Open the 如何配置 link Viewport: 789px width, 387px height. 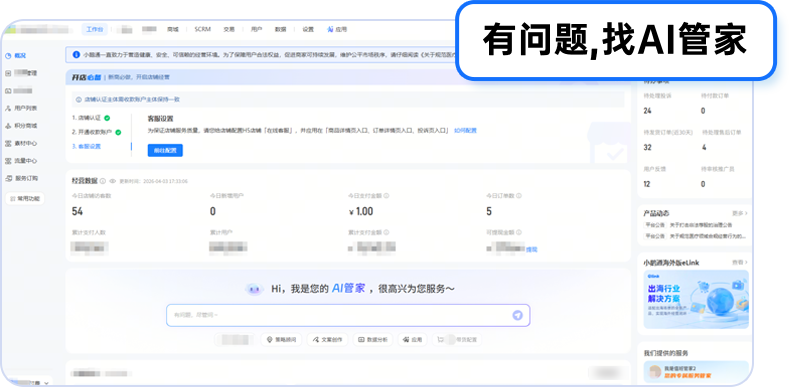point(465,131)
